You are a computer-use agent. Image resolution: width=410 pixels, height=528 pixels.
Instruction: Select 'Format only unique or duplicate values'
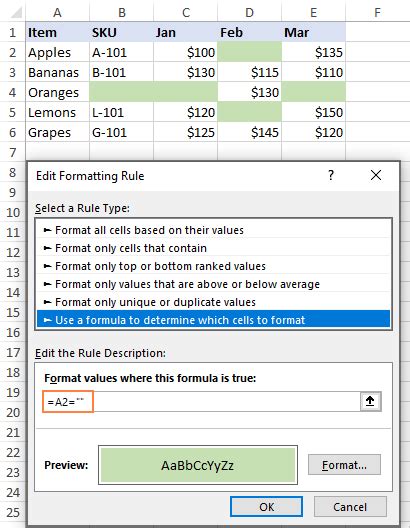click(213, 302)
